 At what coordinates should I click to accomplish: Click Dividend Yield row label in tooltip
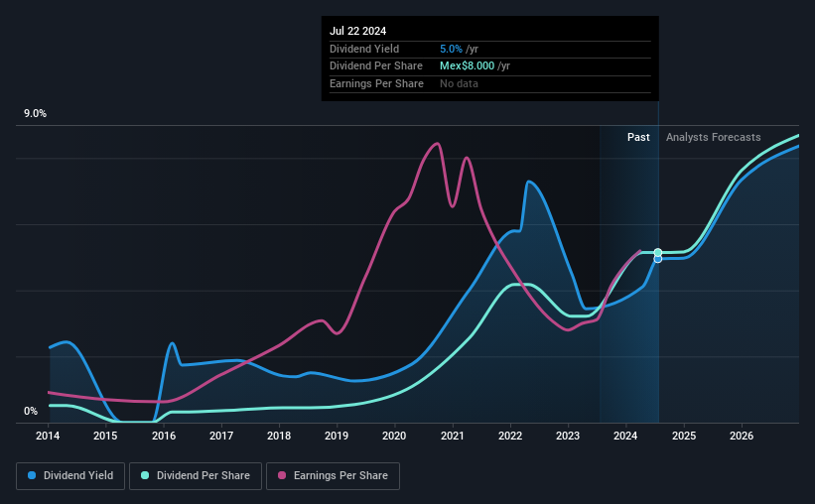[364, 49]
